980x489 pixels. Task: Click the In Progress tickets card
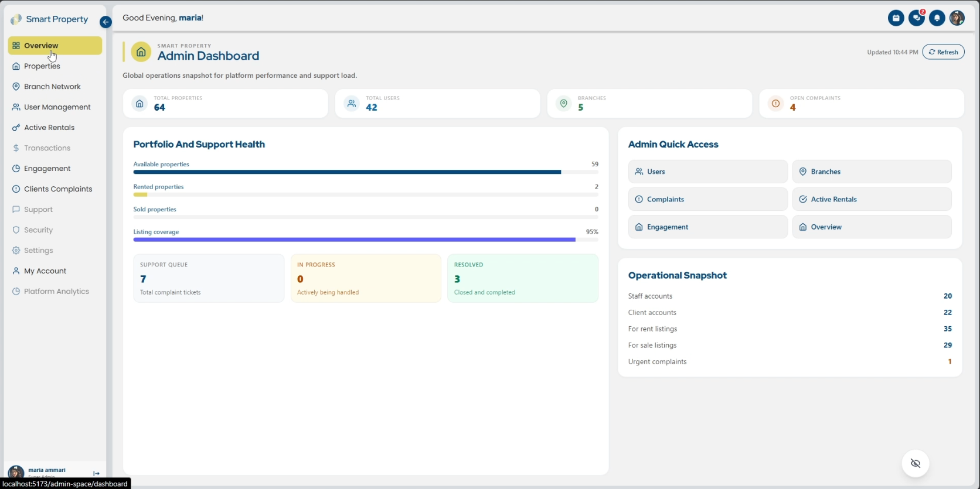[x=366, y=278]
